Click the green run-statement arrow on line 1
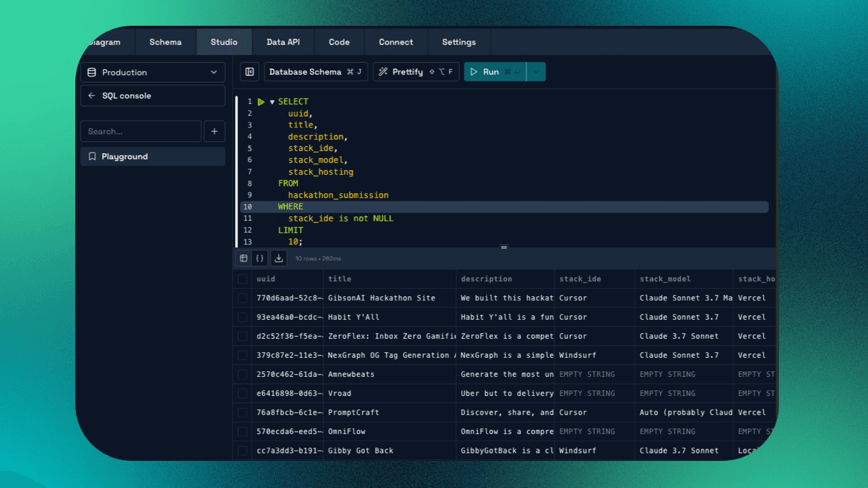The height and width of the screenshot is (488, 868). pos(261,102)
